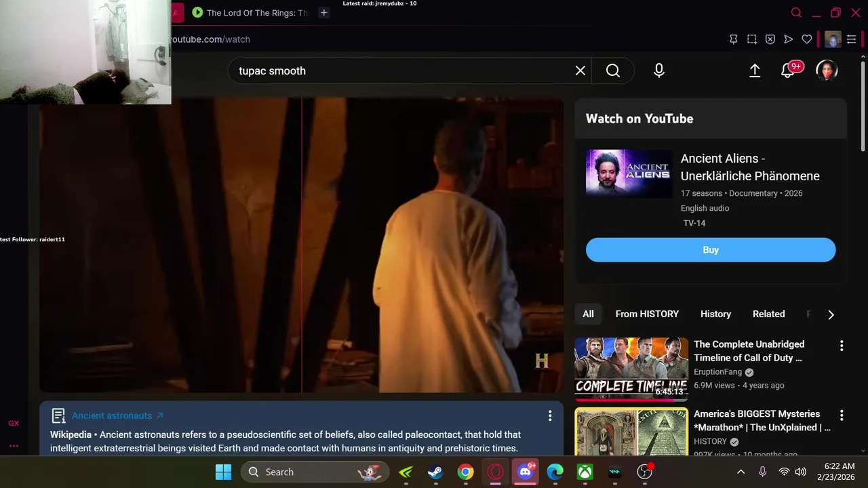Click Ancient Aliens show poster thumbnail

(629, 174)
